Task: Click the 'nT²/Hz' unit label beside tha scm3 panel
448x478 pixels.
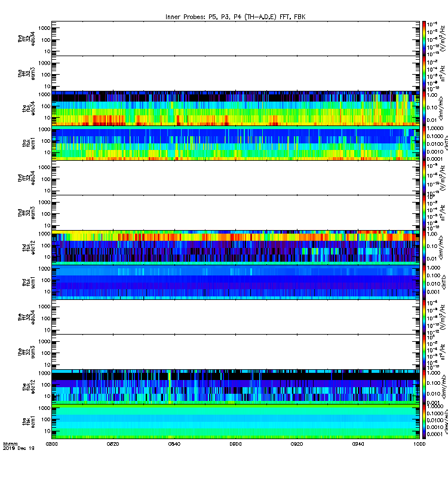Action: pos(442,73)
